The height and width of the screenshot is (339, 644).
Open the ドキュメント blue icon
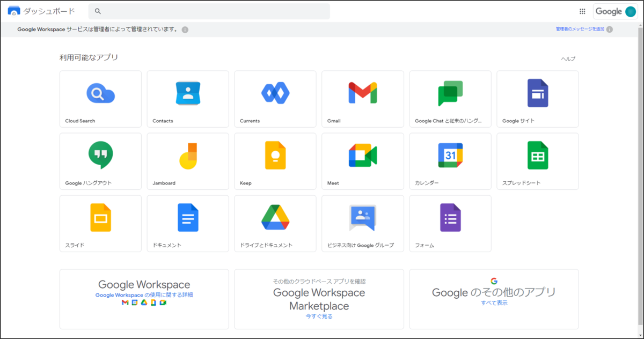(x=188, y=218)
